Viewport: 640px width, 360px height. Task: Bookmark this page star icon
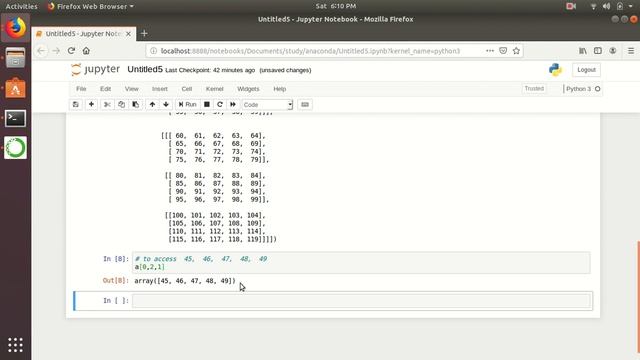pos(516,51)
